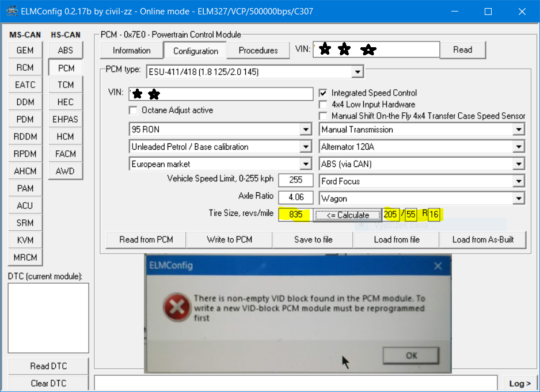Toggle Integrated Speed Control checkbox
540x392 pixels.
(x=323, y=93)
